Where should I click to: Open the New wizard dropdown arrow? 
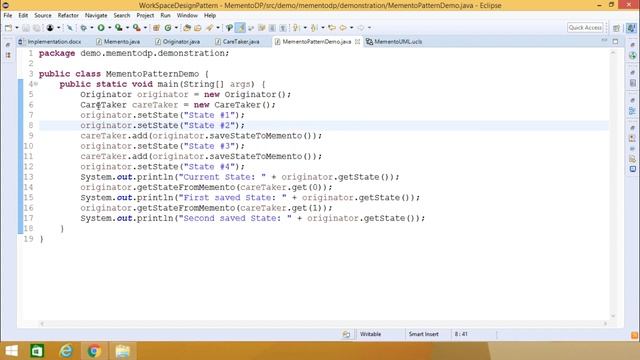click(x=17, y=28)
